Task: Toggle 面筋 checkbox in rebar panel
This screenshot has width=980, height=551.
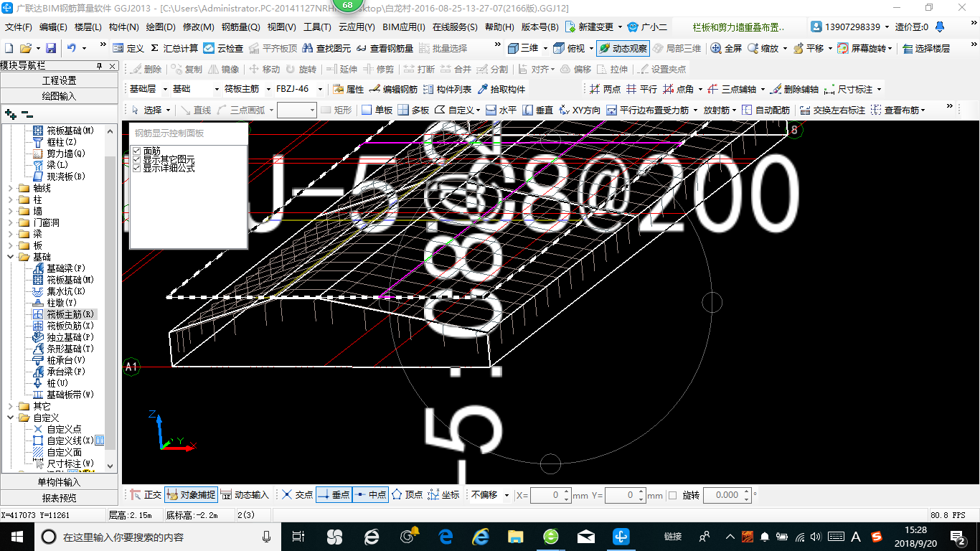Action: tap(136, 151)
